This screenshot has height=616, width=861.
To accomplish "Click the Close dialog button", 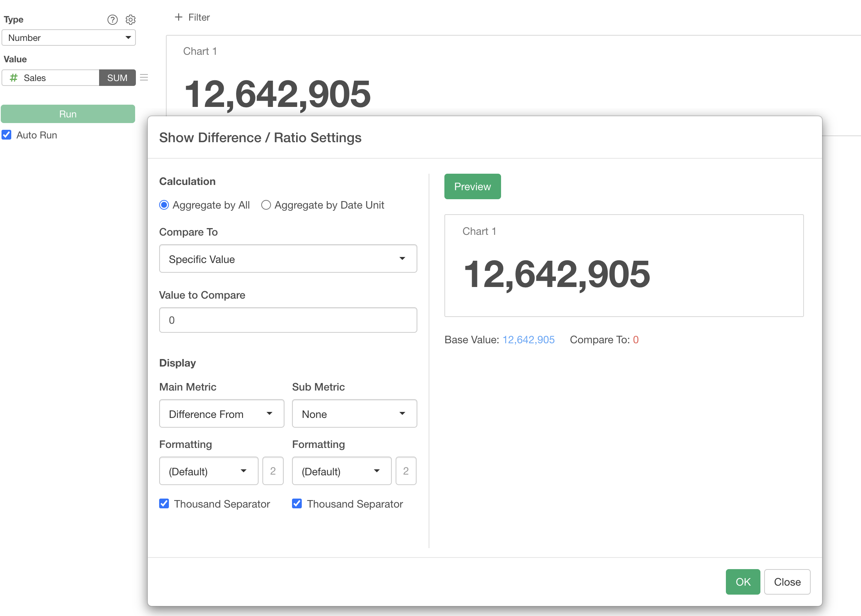I will tap(787, 581).
